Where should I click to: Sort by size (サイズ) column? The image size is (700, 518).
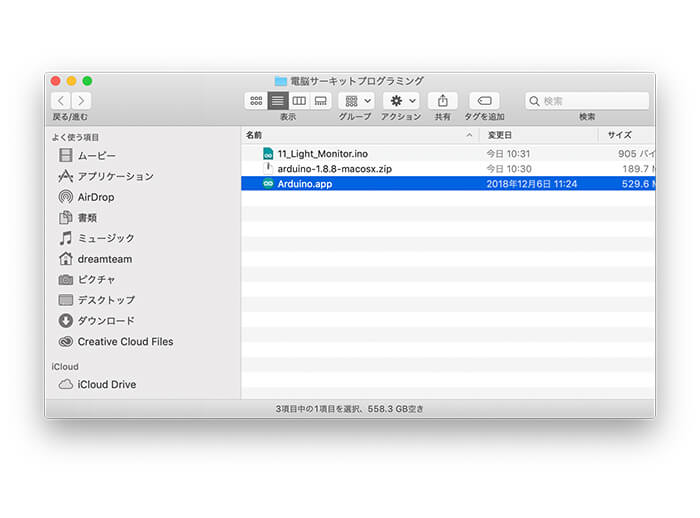[x=627, y=135]
